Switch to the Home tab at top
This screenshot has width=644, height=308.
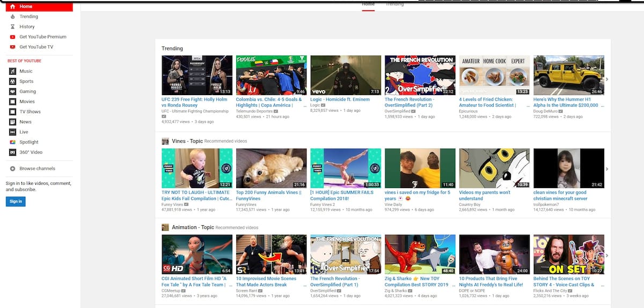(368, 4)
